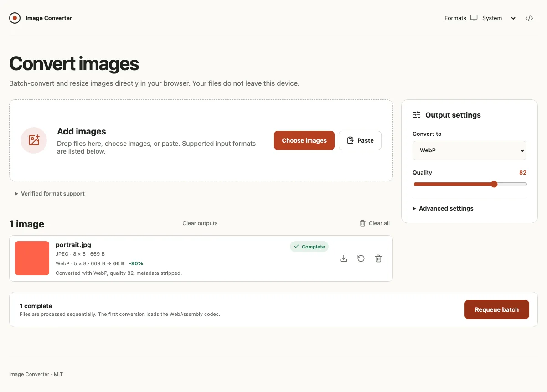Click the Choose images button

tap(304, 140)
